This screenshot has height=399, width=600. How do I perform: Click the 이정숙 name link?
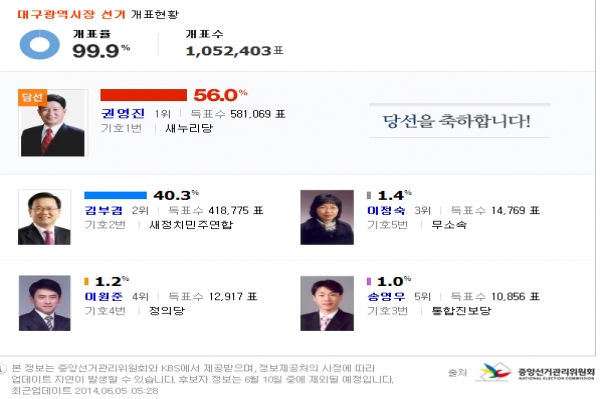coord(386,210)
